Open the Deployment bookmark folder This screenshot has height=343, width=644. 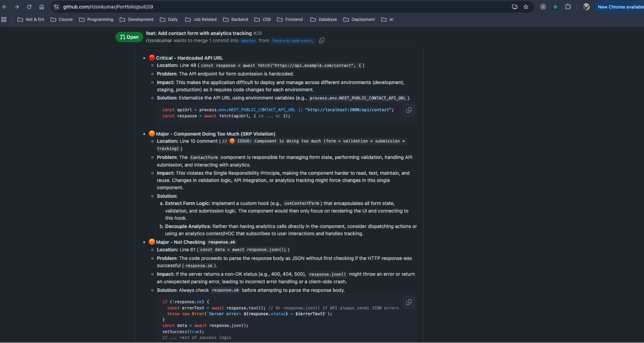pos(359,19)
